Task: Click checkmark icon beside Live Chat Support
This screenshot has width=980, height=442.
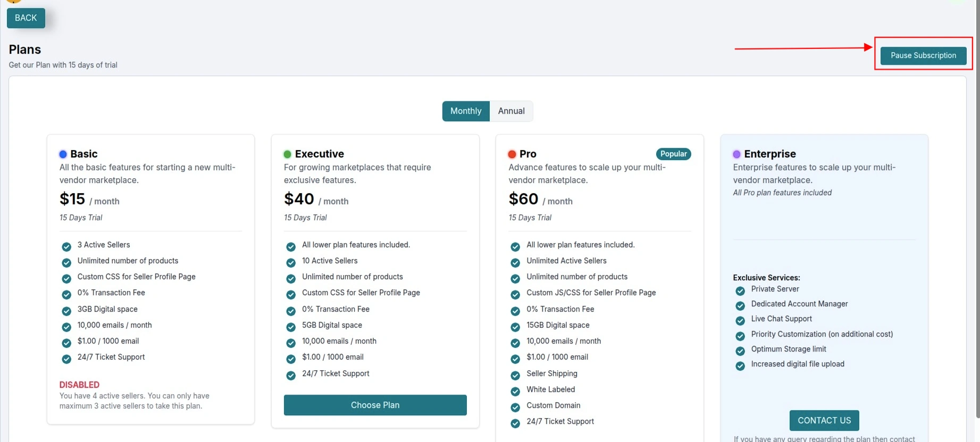Action: point(740,321)
